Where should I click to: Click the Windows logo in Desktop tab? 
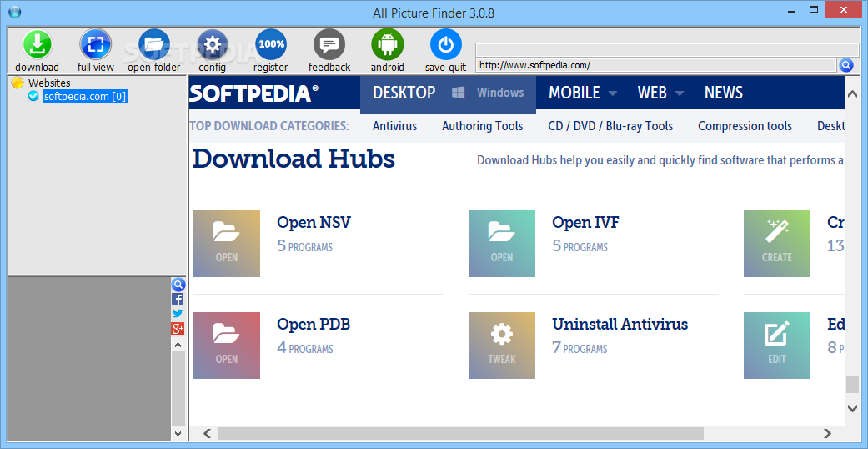[458, 93]
